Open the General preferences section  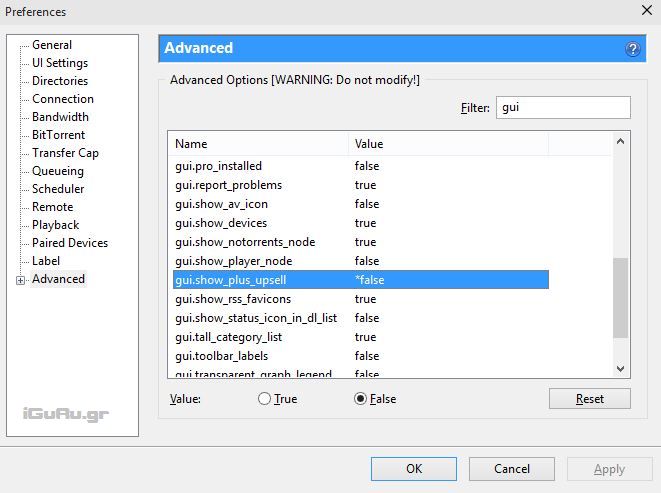[x=51, y=45]
